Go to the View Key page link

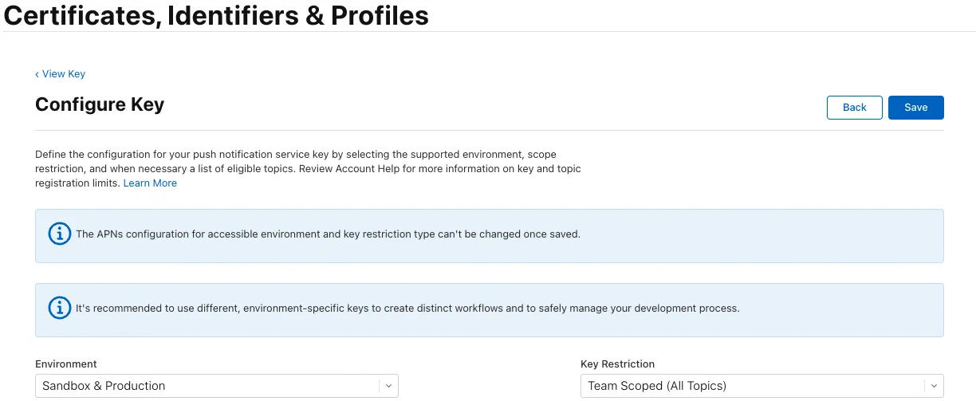point(64,74)
